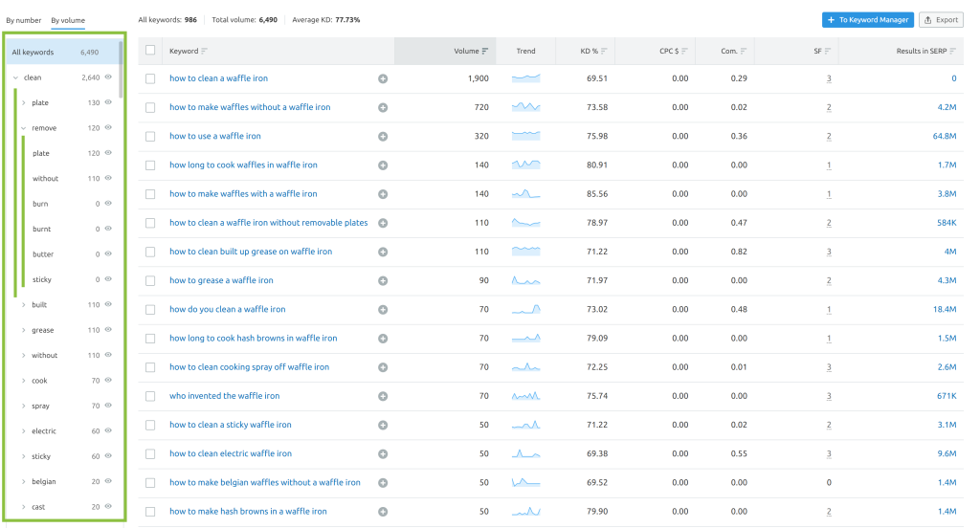Click plus icon beside 'how to clean electric waffle iron'
The height and width of the screenshot is (528, 980).
[383, 453]
